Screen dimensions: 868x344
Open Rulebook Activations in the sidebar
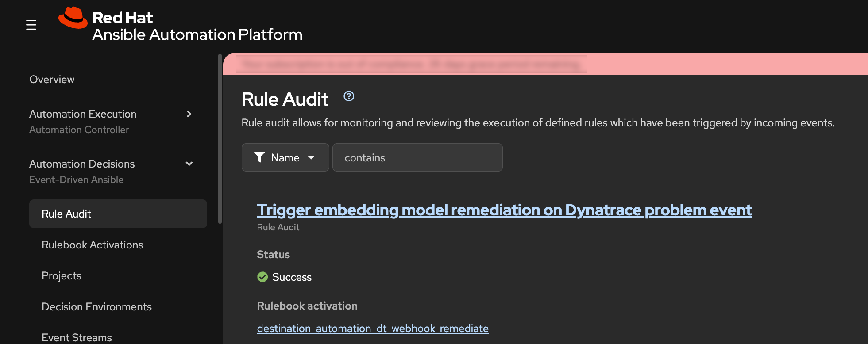[92, 245]
